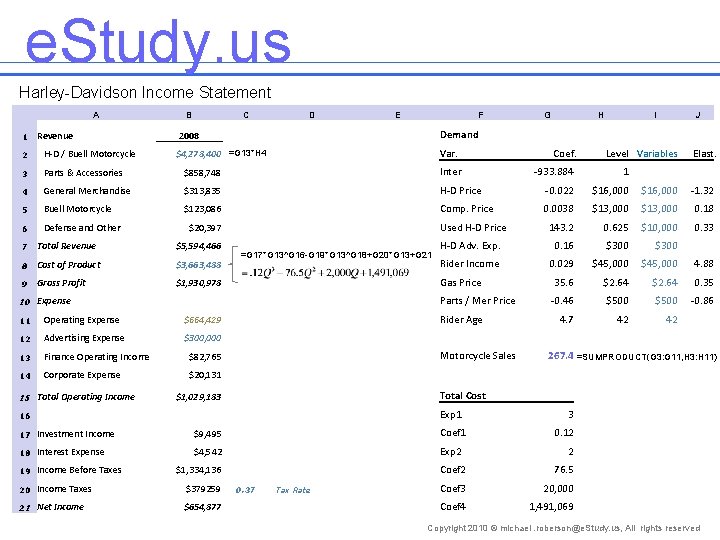Click the 0.37 tax rate cell
Screen dimensions: 720x540
pyautogui.click(x=245, y=490)
